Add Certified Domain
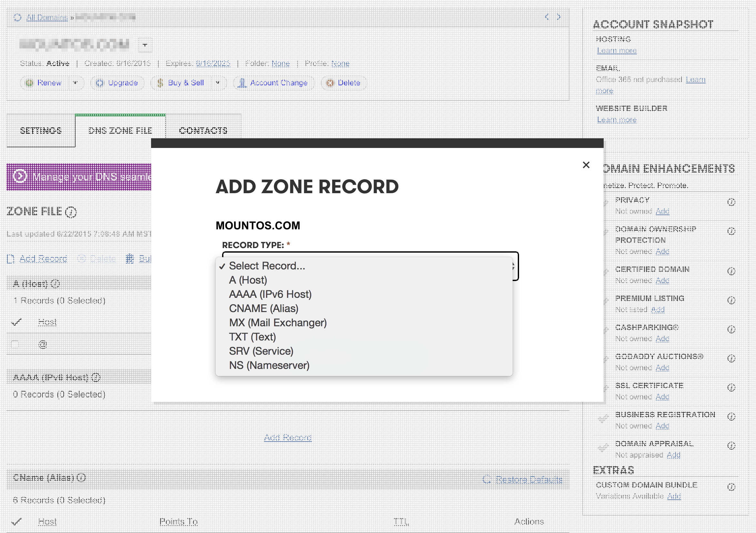 [662, 280]
